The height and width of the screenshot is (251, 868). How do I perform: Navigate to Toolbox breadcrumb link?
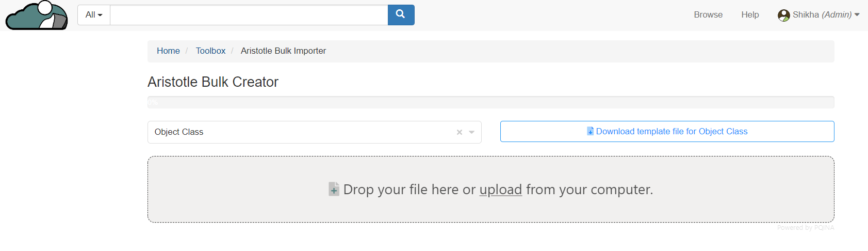pyautogui.click(x=210, y=51)
